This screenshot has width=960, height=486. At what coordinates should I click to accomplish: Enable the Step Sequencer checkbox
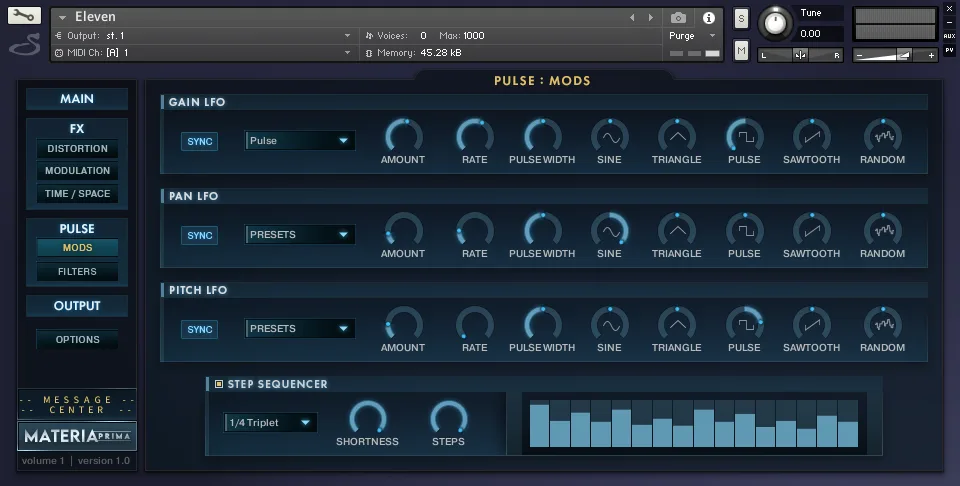pyautogui.click(x=219, y=384)
